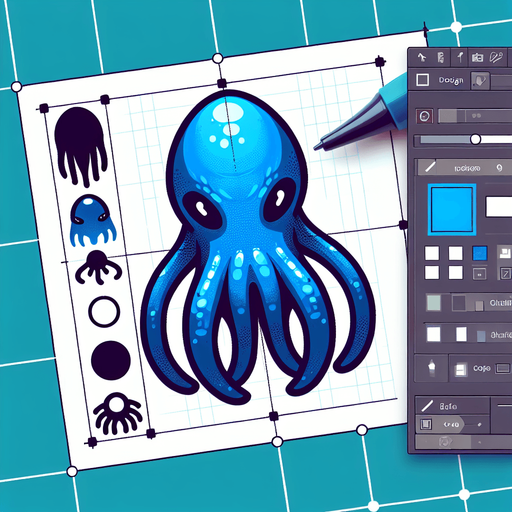Click the tiny arrow in the panel's bottom bar
The image size is (512, 512).
point(480,442)
